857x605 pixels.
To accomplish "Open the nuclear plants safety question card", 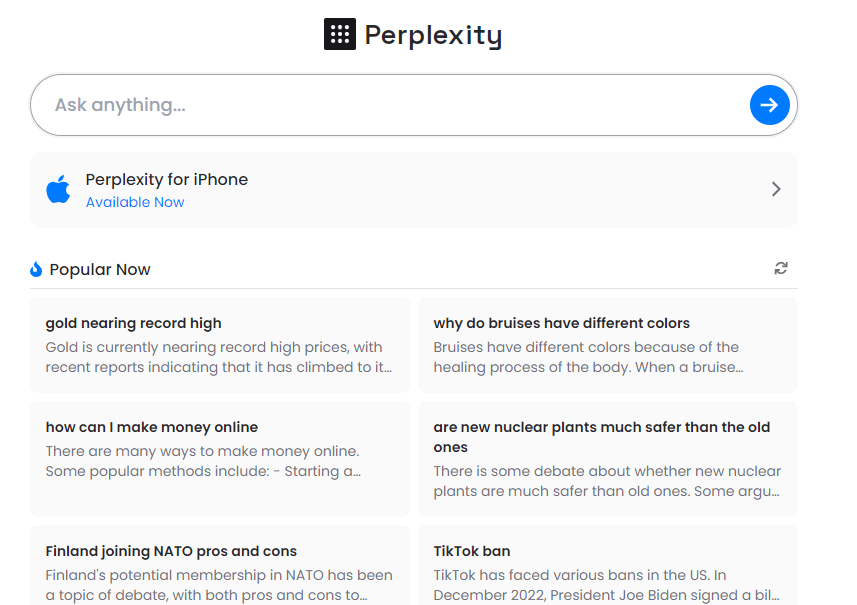I will (x=601, y=437).
